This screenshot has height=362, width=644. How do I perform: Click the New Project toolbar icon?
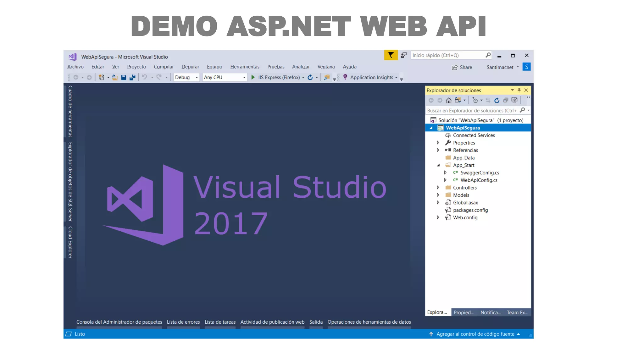click(101, 77)
